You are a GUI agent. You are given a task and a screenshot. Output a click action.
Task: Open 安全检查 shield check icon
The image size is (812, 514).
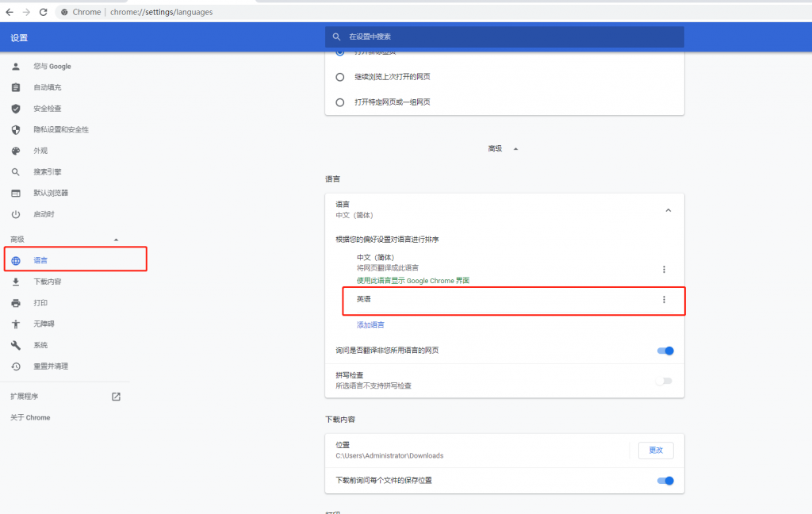[x=16, y=109]
